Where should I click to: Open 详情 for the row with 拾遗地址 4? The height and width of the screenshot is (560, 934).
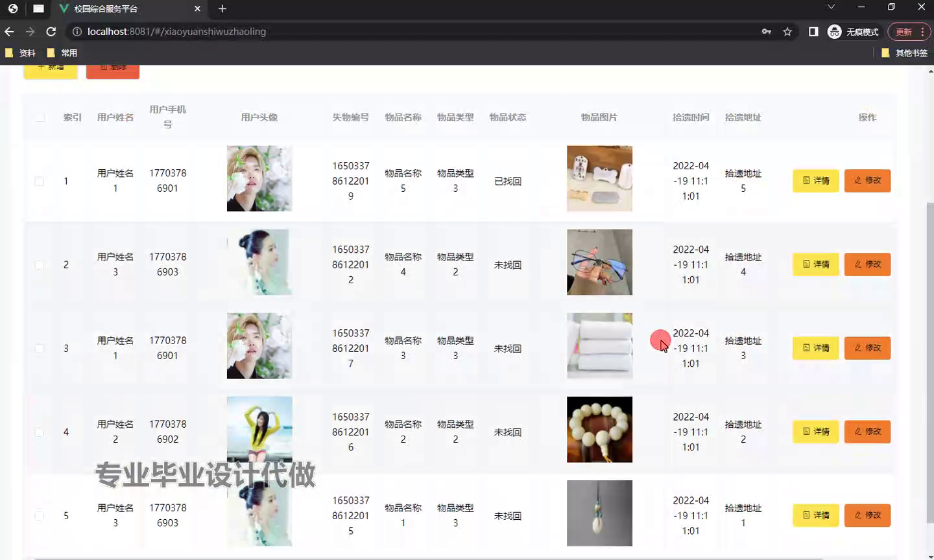(816, 264)
